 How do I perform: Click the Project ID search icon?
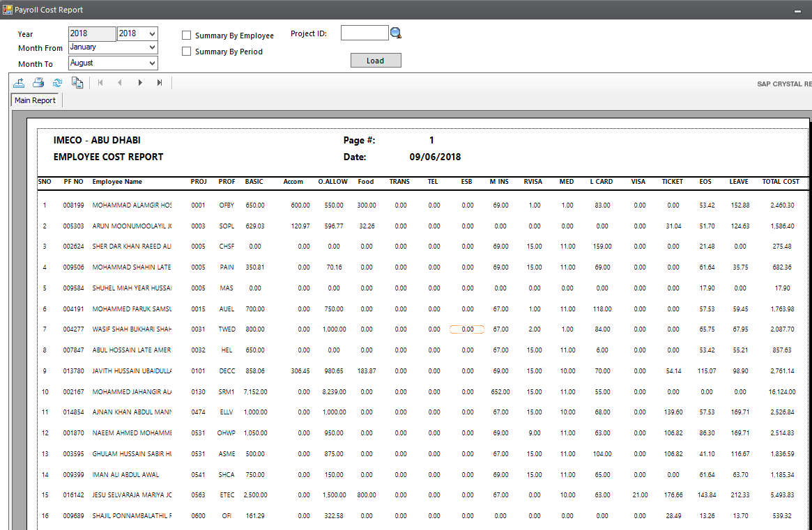pos(396,33)
